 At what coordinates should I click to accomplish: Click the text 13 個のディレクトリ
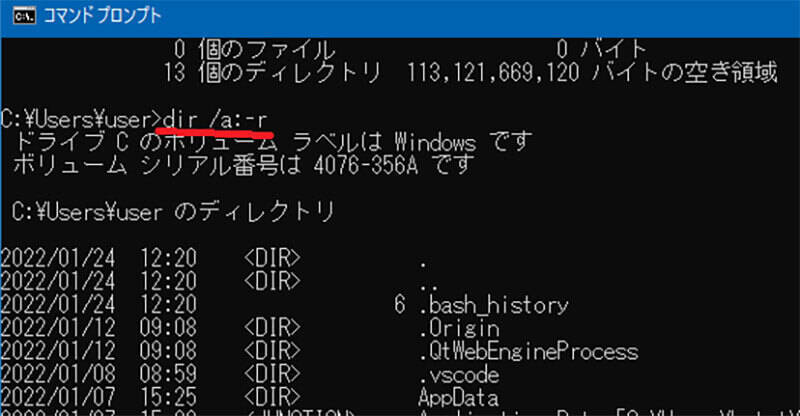pyautogui.click(x=271, y=72)
